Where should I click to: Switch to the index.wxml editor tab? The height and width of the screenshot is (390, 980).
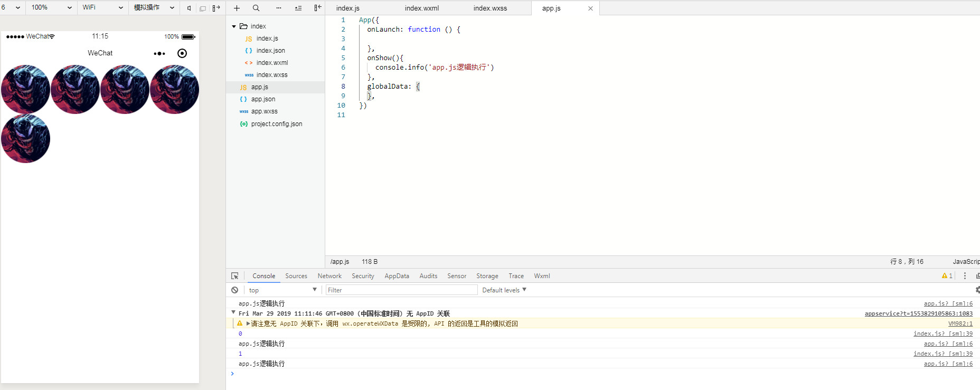coord(422,8)
